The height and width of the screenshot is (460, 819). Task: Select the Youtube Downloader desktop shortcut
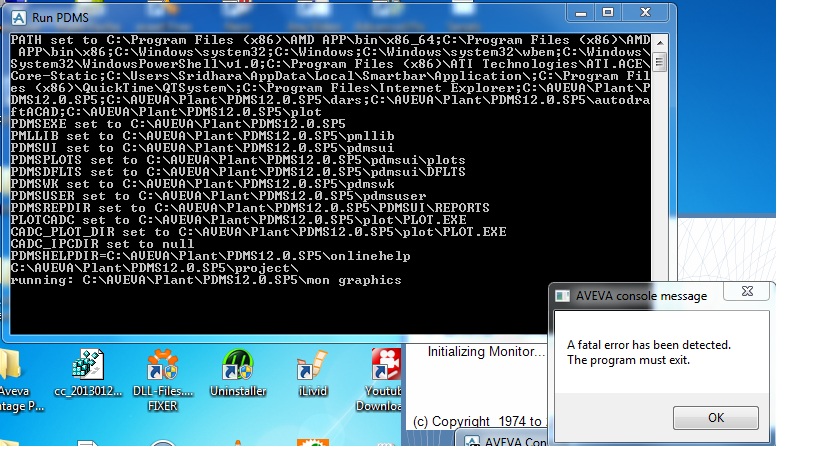coord(381,381)
